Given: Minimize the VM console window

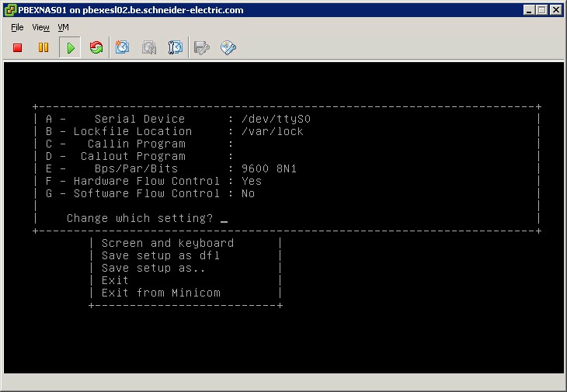Looking at the screenshot, I should pyautogui.click(x=530, y=10).
